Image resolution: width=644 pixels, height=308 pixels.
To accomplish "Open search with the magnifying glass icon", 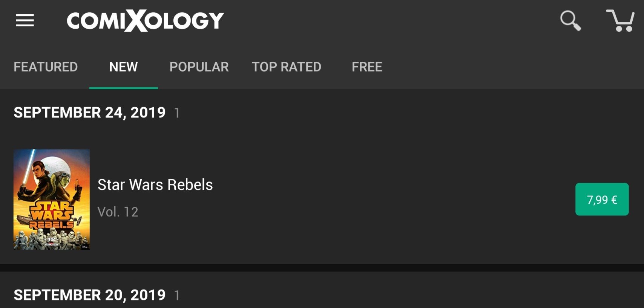I will pos(570,21).
